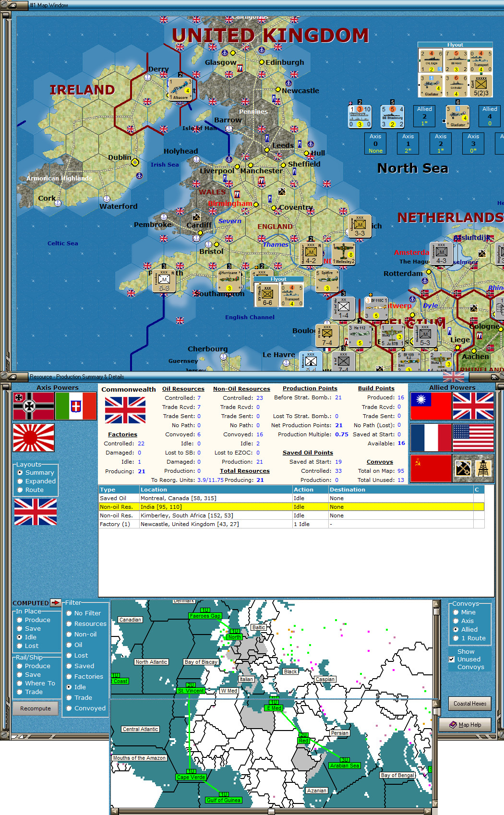Select the Japanese rising sun flag
504x815 pixels.
[34, 437]
